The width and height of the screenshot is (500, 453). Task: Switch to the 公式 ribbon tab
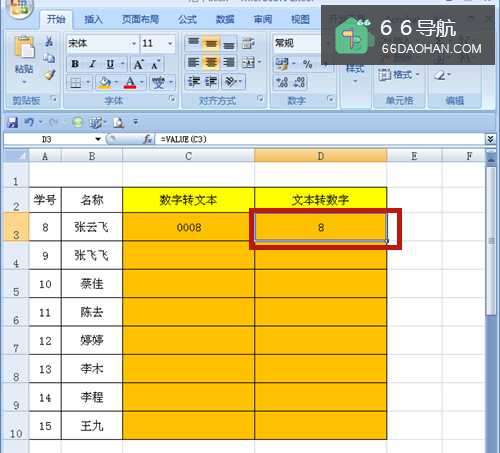click(187, 20)
